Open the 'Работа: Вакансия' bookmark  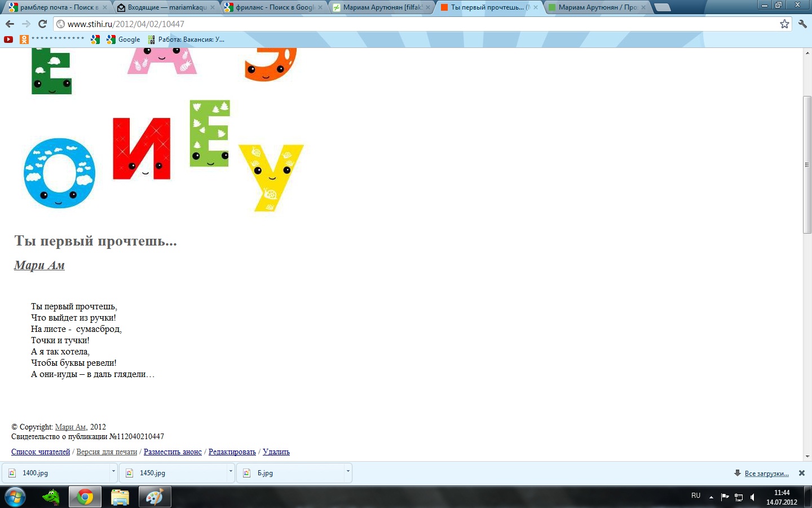tap(186, 40)
